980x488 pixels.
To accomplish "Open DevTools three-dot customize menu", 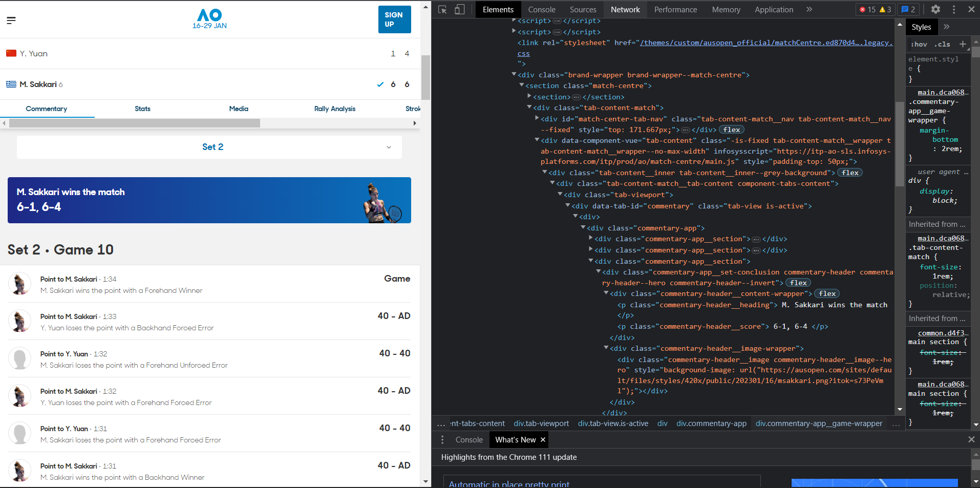I will point(953,9).
